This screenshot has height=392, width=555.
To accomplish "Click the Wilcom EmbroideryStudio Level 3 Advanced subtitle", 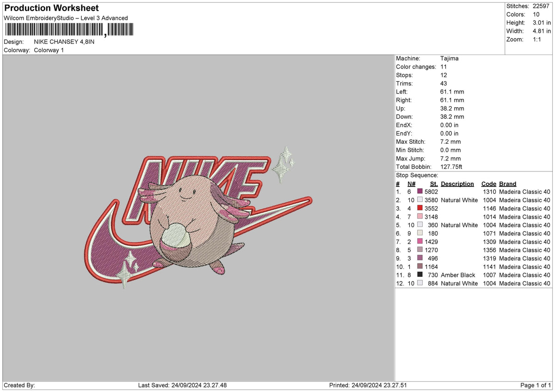I will click(x=66, y=18).
